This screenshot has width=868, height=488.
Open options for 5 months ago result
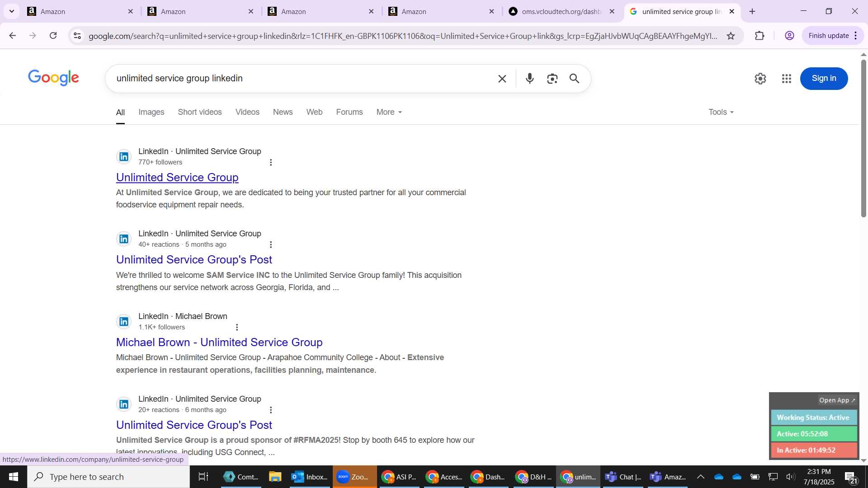coord(271,245)
